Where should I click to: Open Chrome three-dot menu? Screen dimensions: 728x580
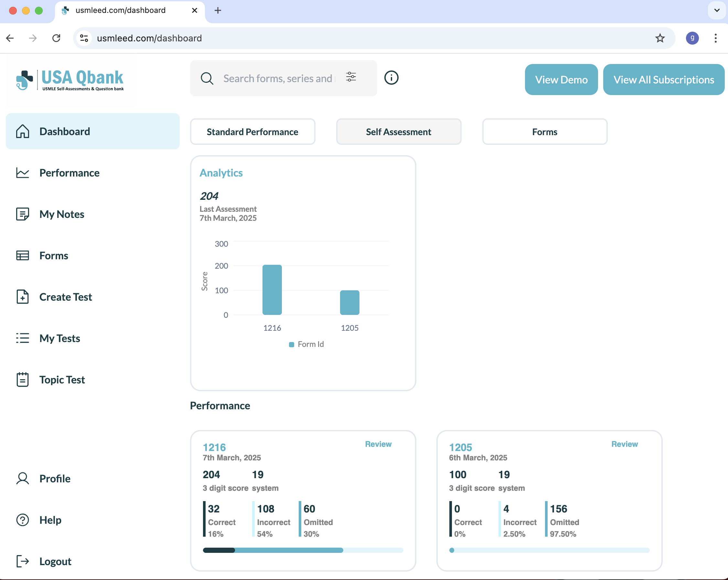pyautogui.click(x=715, y=38)
